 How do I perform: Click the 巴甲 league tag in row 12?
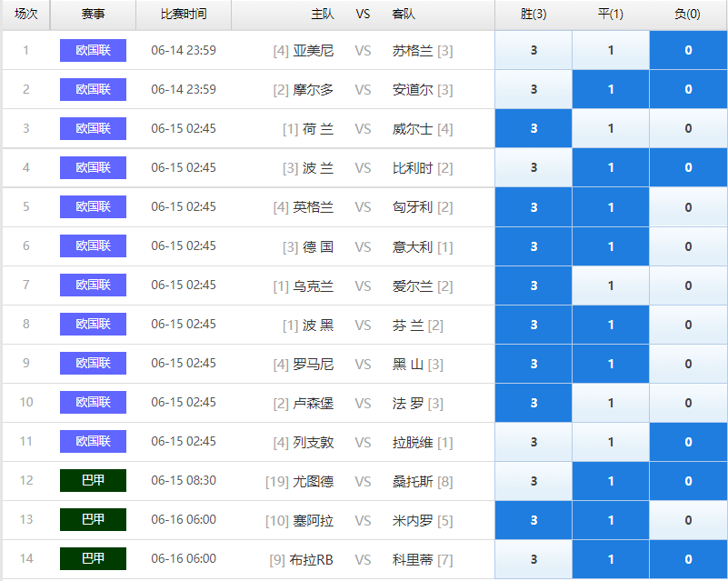[x=93, y=480]
